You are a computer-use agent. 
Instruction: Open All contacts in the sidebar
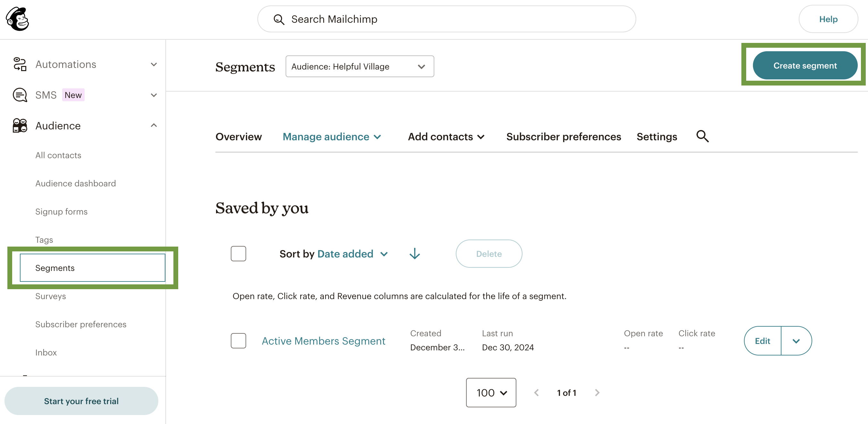58,155
